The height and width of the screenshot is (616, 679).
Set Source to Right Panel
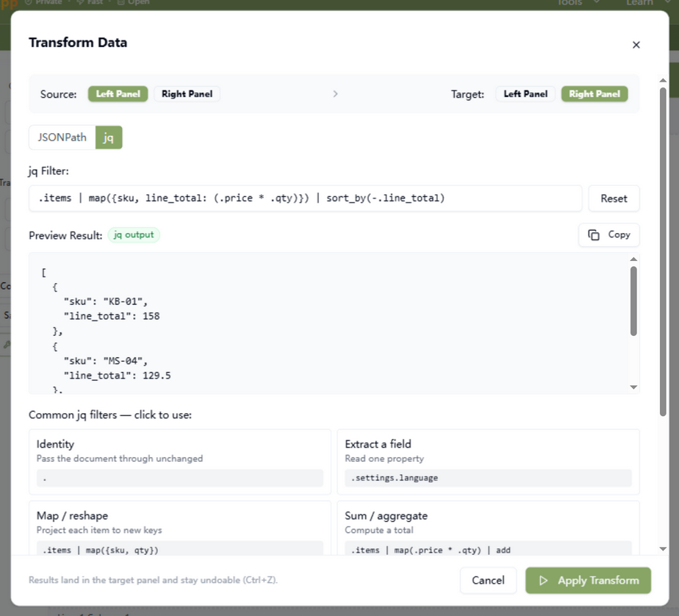pos(187,94)
